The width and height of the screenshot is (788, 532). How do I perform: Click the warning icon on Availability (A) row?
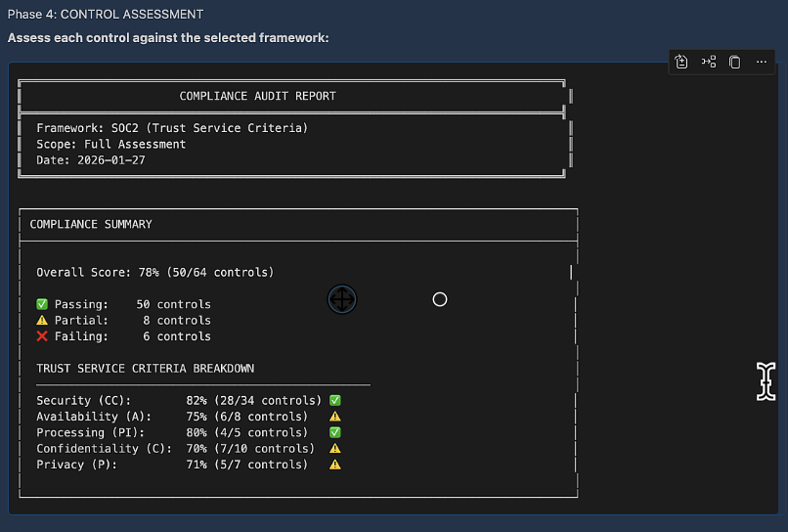pos(335,417)
